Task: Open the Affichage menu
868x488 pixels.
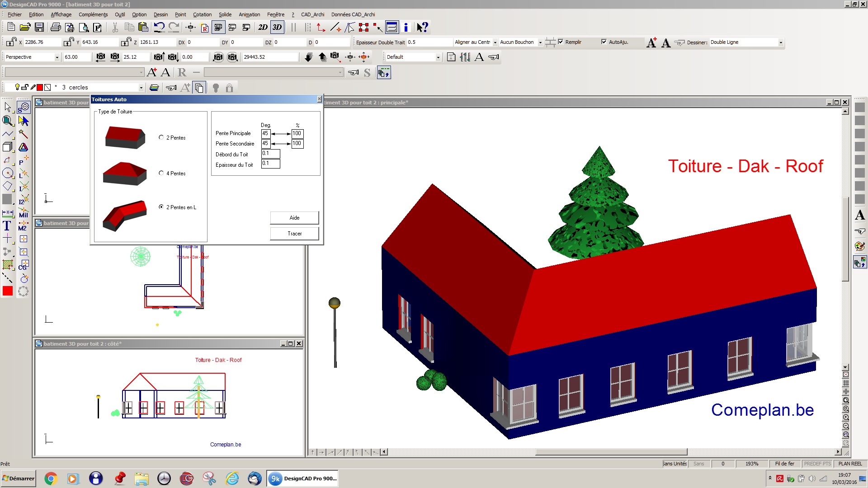Action: tap(61, 14)
